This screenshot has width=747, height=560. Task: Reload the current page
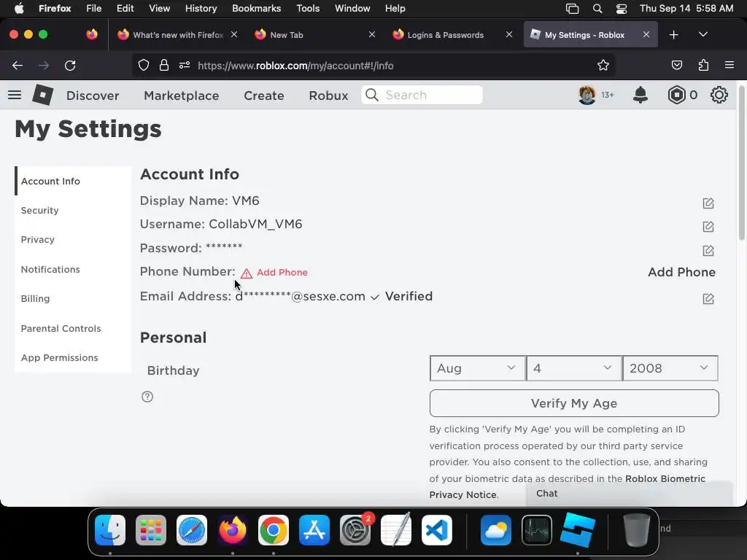pos(70,66)
